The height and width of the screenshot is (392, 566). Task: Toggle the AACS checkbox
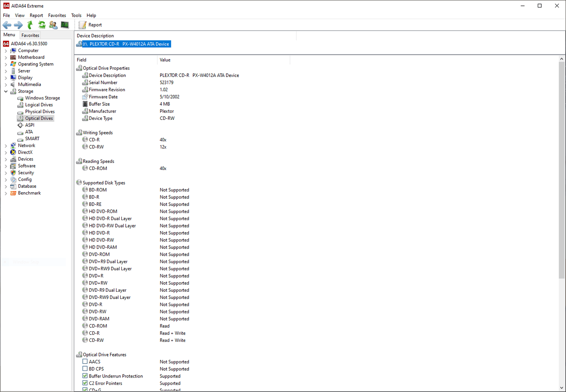[x=85, y=362]
